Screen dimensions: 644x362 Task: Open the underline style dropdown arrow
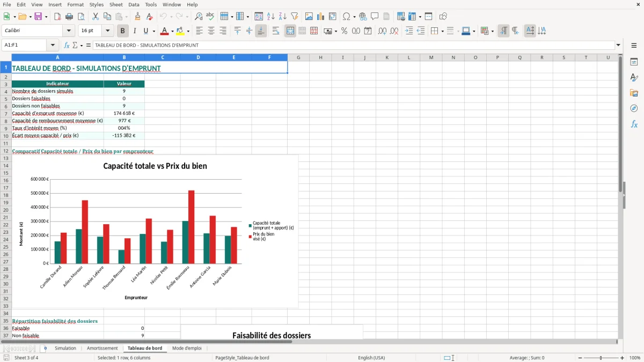point(153,31)
